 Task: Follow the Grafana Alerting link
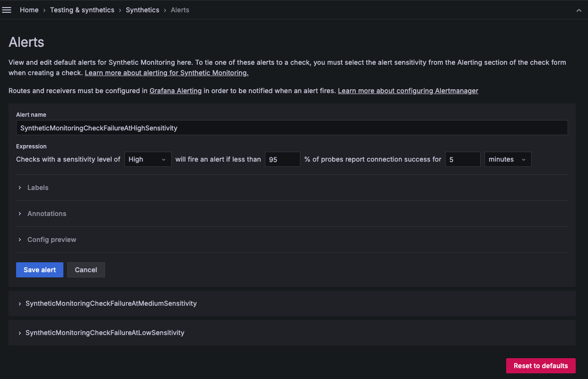pyautogui.click(x=176, y=90)
